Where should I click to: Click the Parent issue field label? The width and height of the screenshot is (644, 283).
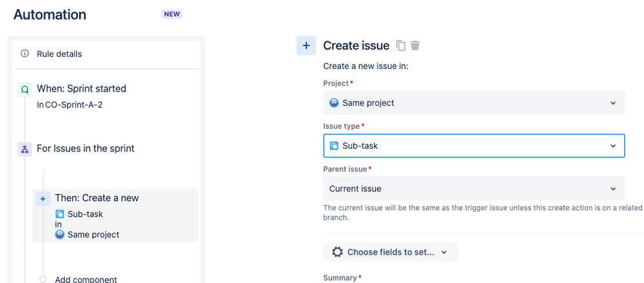345,169
